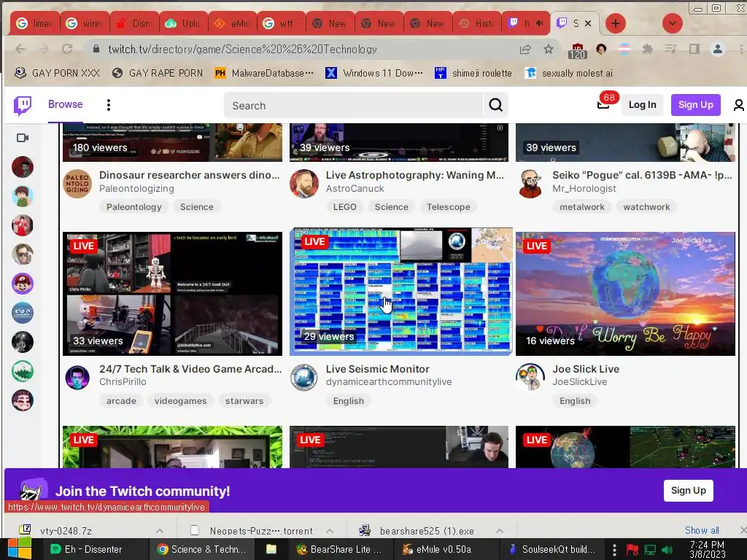
Task: Expand the Neopets torrent download options chevron
Action: tap(330, 531)
